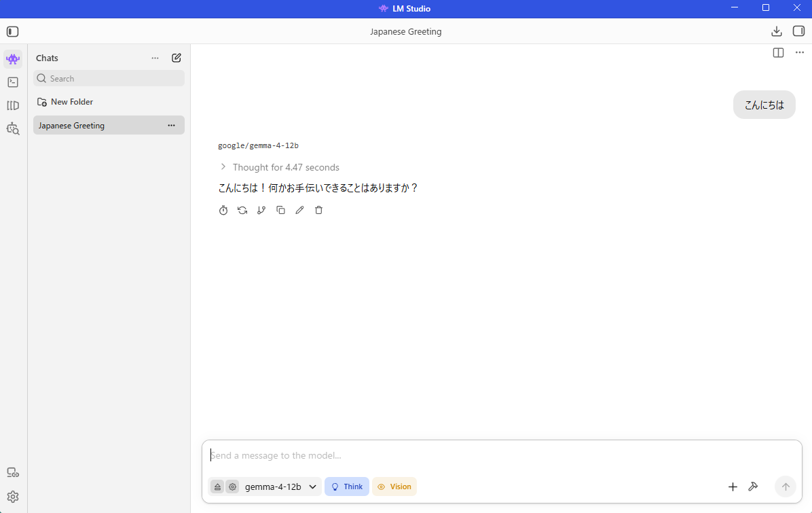Screen dimensions: 812x513
Task: Open tools hammer icon in message box
Action: pos(754,487)
